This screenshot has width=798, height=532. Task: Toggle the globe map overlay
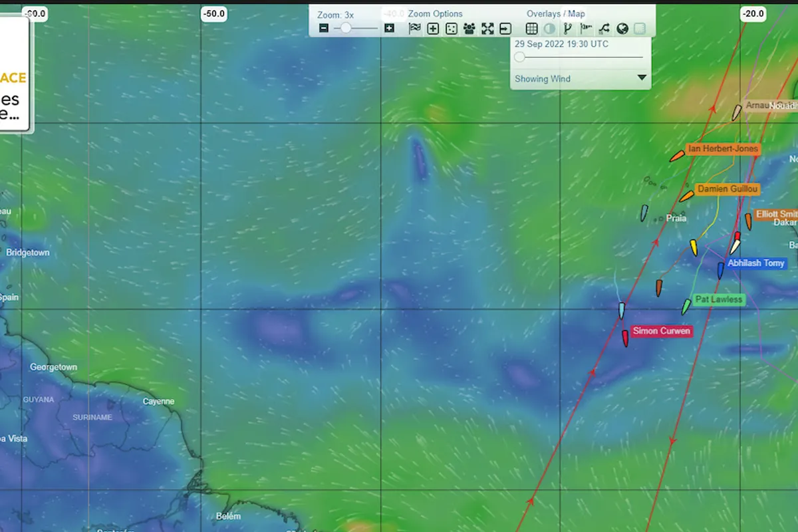pos(622,29)
